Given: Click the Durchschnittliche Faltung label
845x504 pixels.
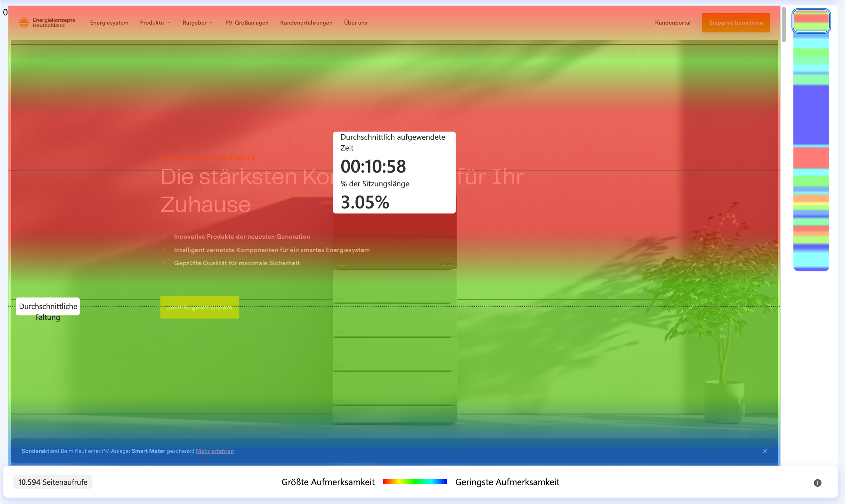Looking at the screenshot, I should tap(48, 307).
